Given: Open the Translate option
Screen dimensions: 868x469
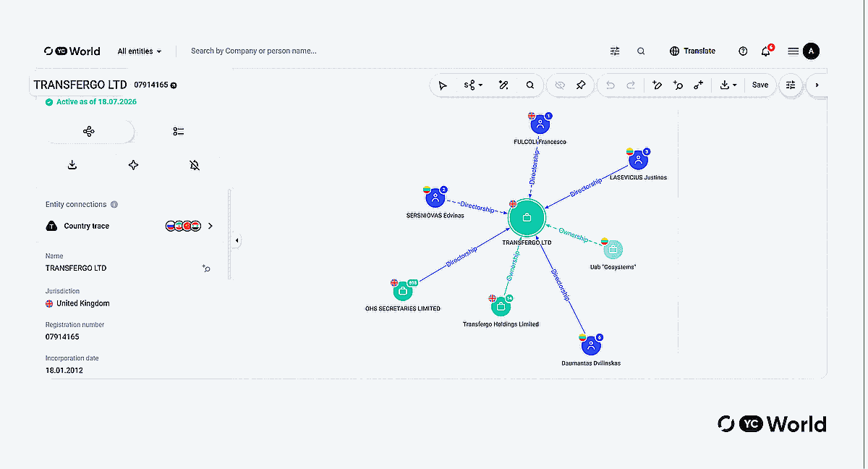Looking at the screenshot, I should click(693, 51).
